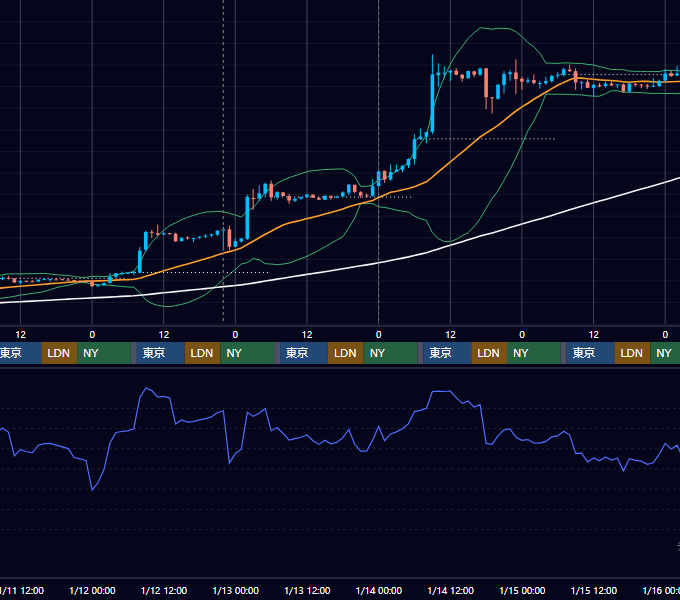Select the NY session block covering 1/13 00:00

247,353
